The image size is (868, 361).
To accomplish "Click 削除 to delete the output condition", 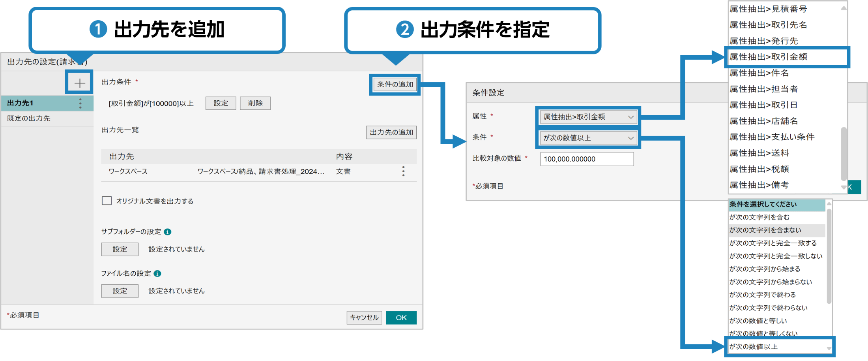I will tap(255, 103).
